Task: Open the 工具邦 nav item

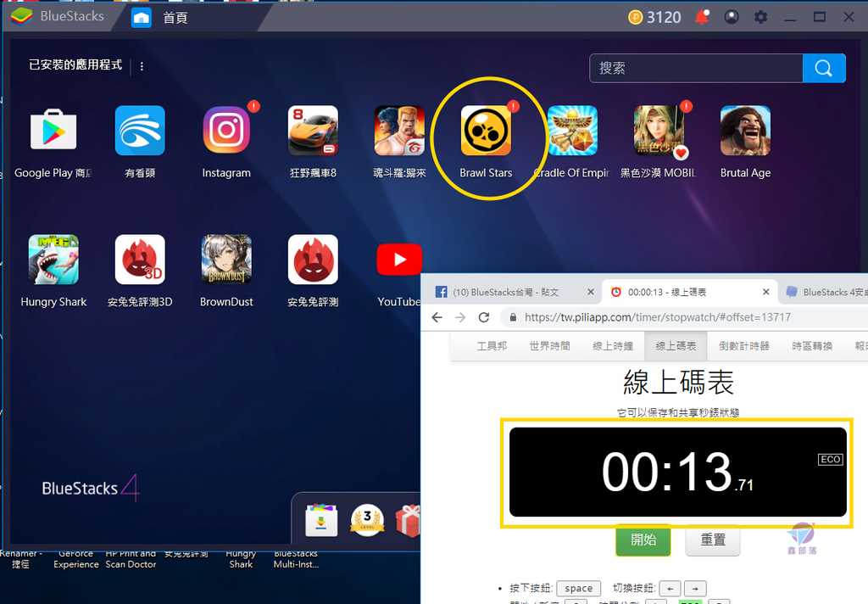Action: coord(492,346)
